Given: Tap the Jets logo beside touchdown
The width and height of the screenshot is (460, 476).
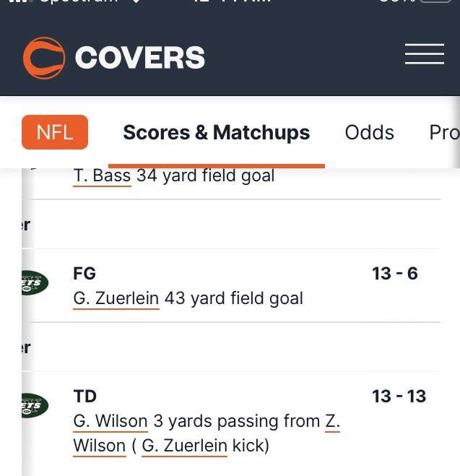Looking at the screenshot, I should 34,406.
